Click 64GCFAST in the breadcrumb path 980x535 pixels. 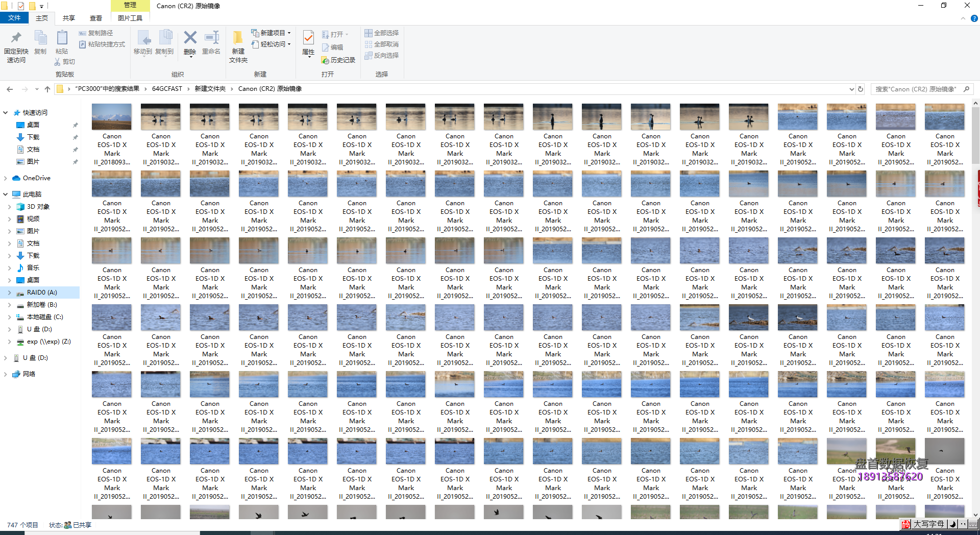(167, 89)
